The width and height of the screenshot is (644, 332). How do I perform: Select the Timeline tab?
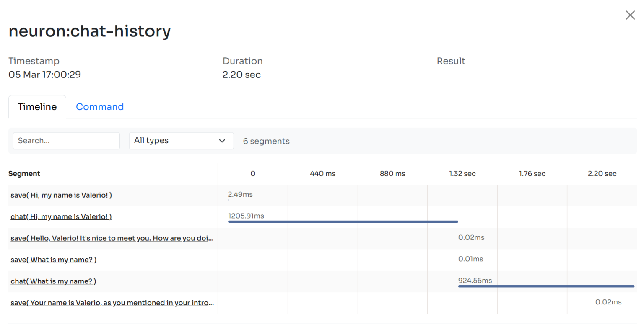37,107
